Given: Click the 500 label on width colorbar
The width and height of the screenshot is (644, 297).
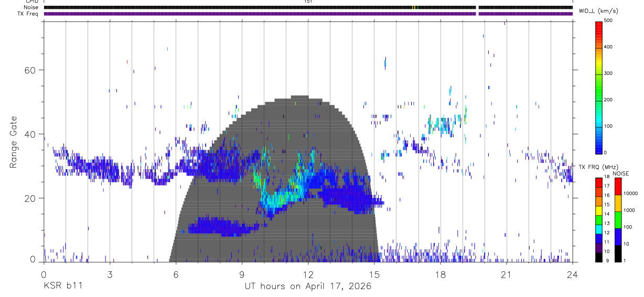Looking at the screenshot, I should coord(608,20).
